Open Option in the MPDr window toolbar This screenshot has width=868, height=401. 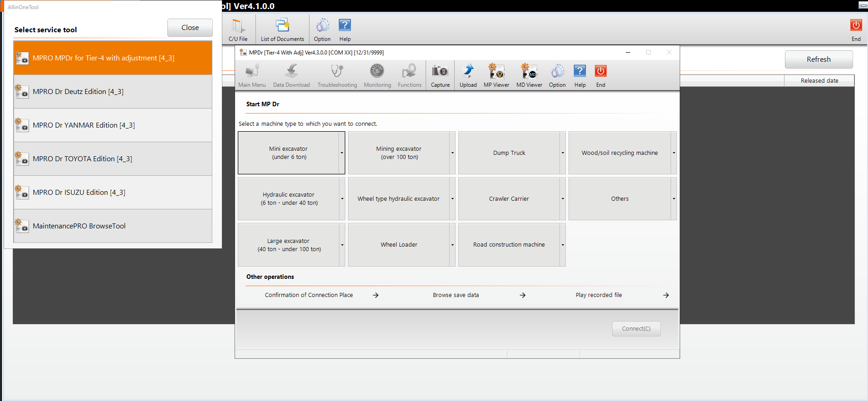click(x=557, y=75)
